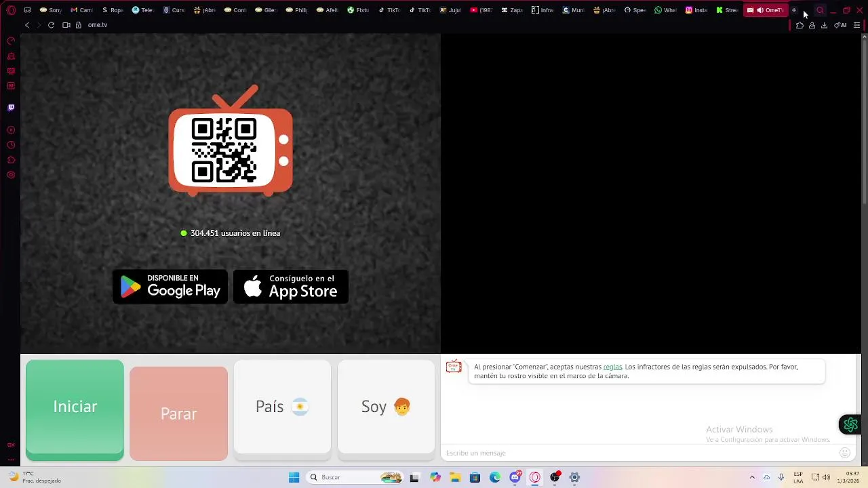868x488 pixels.
Task: Open the sidebar history clock icon
Action: click(11, 145)
